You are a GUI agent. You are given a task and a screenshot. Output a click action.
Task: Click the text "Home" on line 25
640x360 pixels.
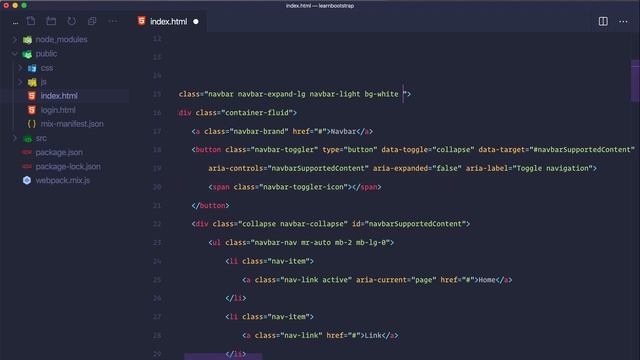487,280
